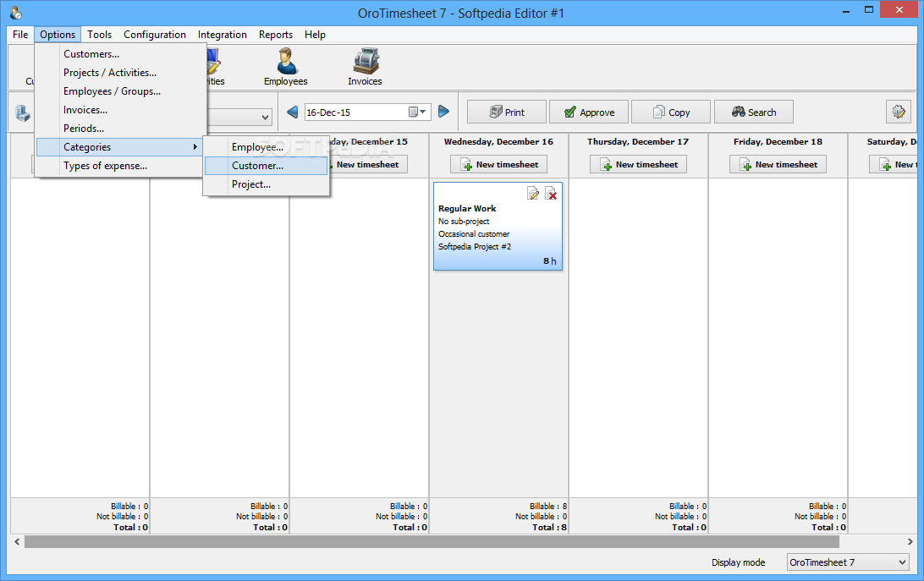Click the horizontal scrollbar thumb
The image size is (924, 581).
pyautogui.click(x=432, y=541)
